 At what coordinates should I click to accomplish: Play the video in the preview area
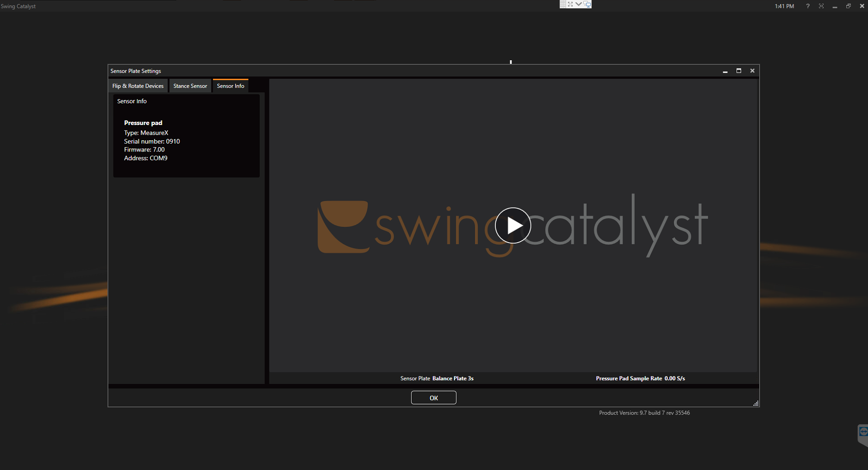[513, 226]
